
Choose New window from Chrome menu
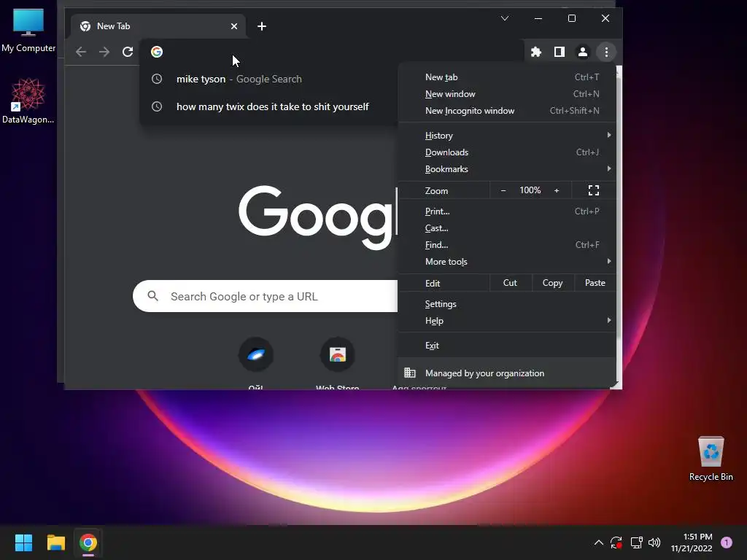[507, 94]
